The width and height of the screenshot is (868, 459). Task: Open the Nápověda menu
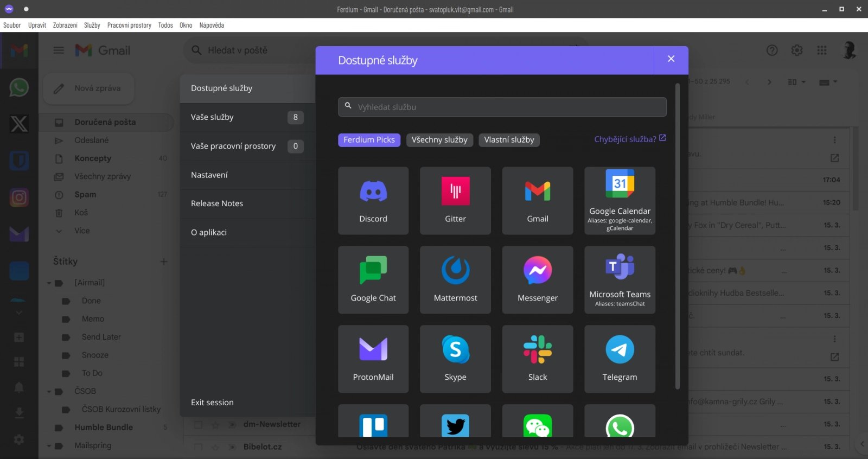click(212, 25)
